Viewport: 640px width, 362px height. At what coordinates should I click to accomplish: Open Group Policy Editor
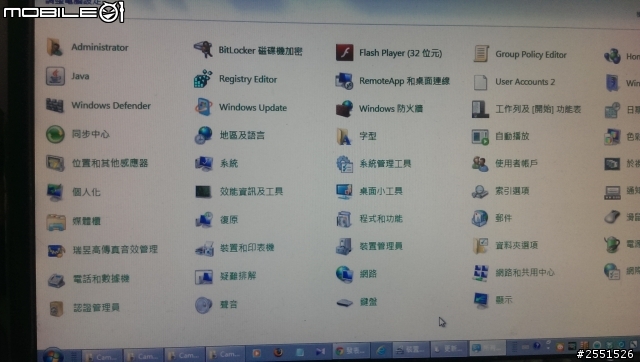click(x=520, y=54)
